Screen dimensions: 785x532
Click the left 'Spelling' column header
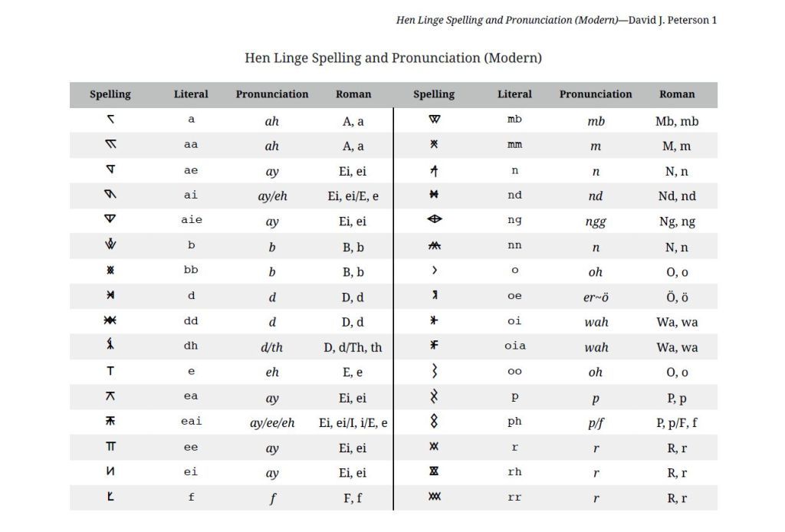tap(110, 94)
